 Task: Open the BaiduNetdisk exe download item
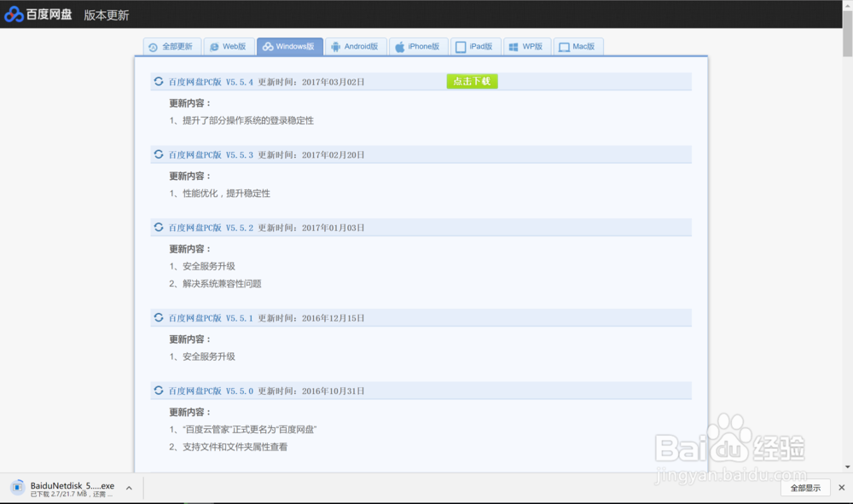pyautogui.click(x=71, y=489)
